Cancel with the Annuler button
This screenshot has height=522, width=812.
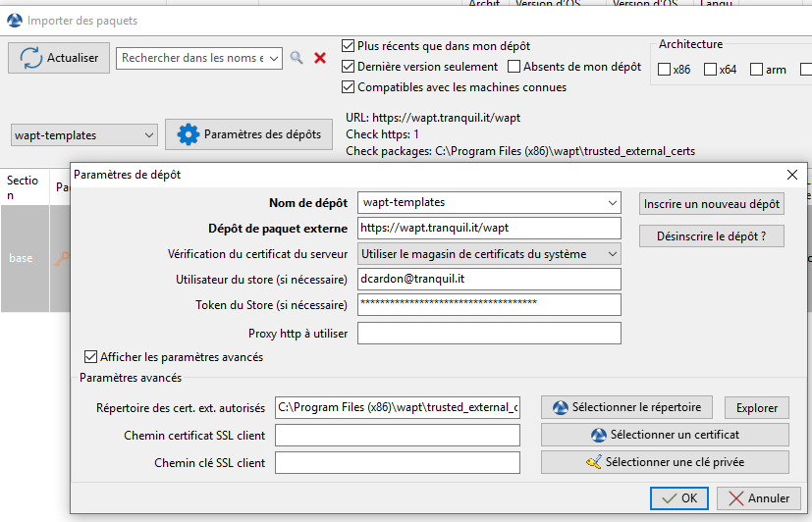coord(758,498)
